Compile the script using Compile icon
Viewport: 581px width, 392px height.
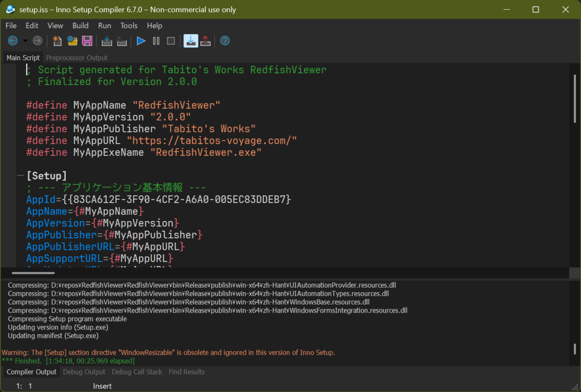pyautogui.click(x=107, y=41)
